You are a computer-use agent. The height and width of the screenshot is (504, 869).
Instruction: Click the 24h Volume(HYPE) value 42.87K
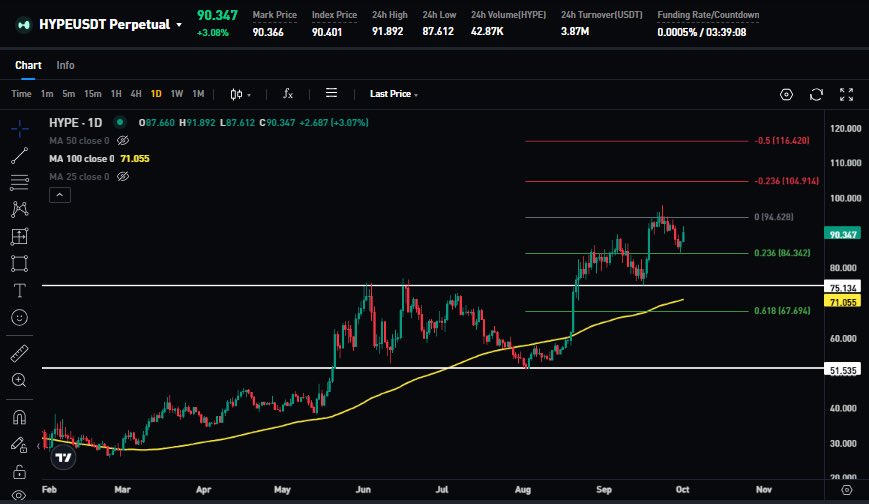pos(487,32)
